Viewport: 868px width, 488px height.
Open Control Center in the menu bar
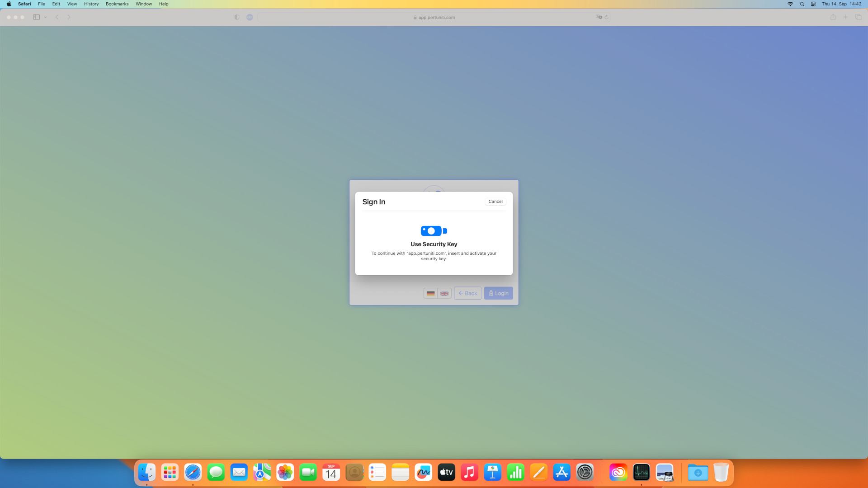point(813,4)
